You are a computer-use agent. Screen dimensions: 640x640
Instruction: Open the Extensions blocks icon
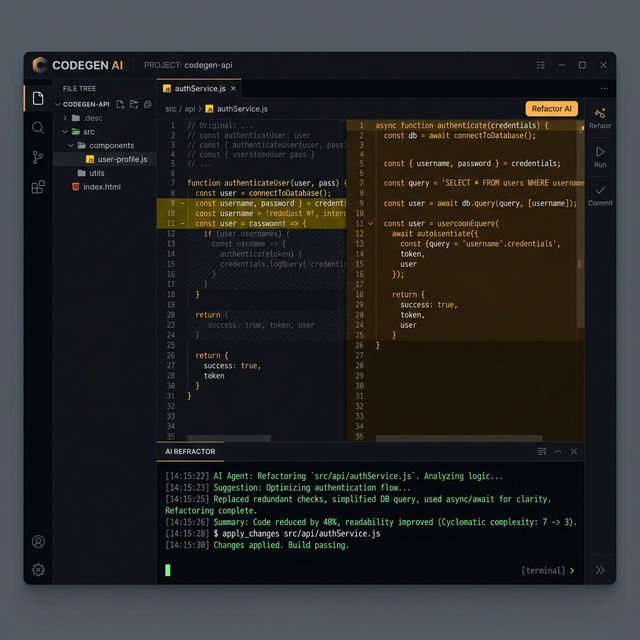38,187
